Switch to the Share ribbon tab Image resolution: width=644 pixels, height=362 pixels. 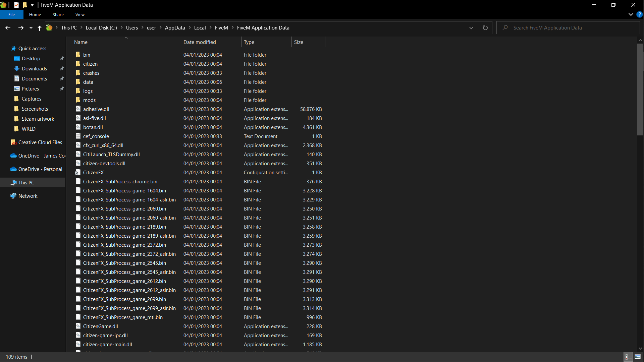[58, 15]
